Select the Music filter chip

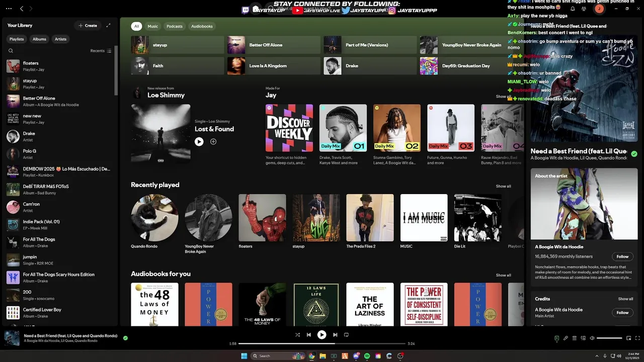point(152,26)
